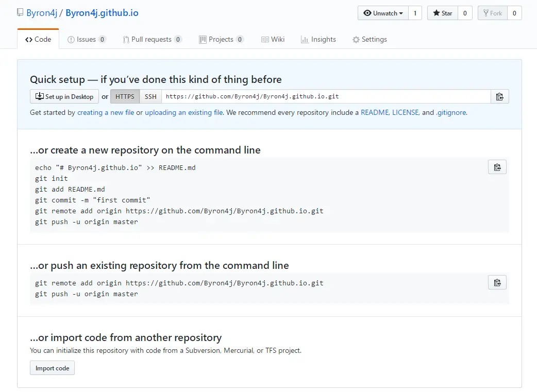
Task: Click the watchers count 1
Action: coord(415,13)
